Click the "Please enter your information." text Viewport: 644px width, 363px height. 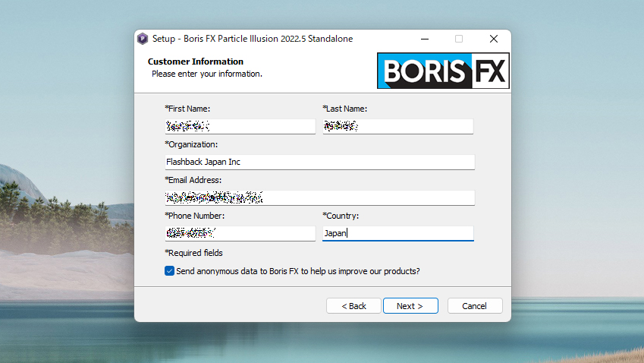click(x=207, y=74)
